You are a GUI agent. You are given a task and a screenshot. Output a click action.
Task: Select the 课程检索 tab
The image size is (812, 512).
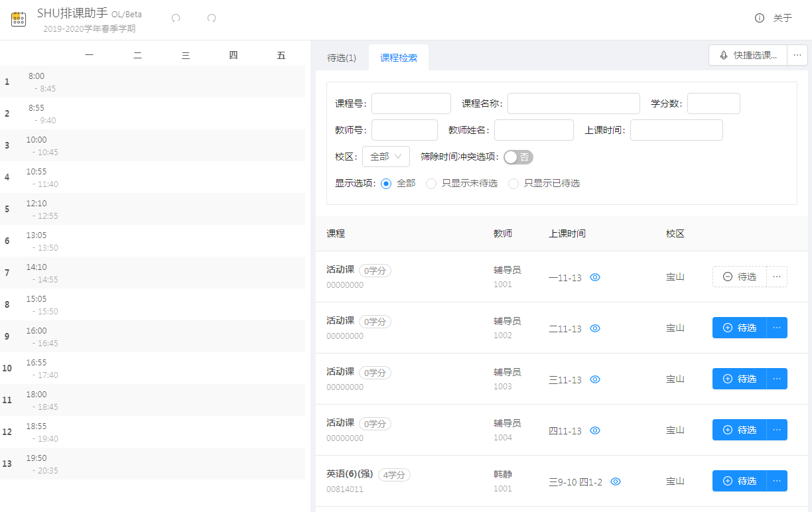coord(399,58)
